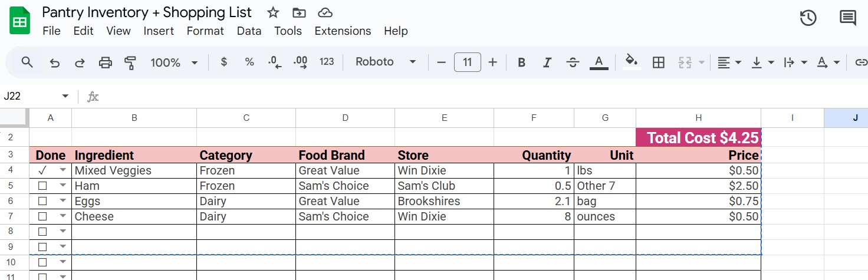This screenshot has height=280, width=868.
Task: Open the Insert menu
Action: coord(159,31)
